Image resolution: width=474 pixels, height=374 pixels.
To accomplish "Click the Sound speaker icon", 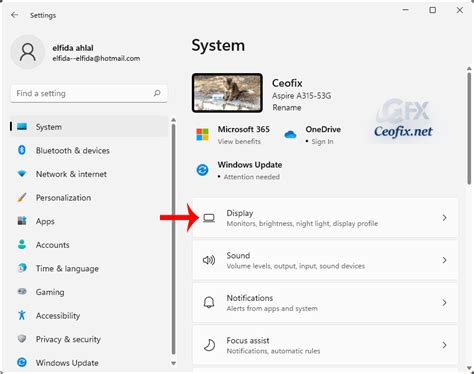I will (209, 260).
